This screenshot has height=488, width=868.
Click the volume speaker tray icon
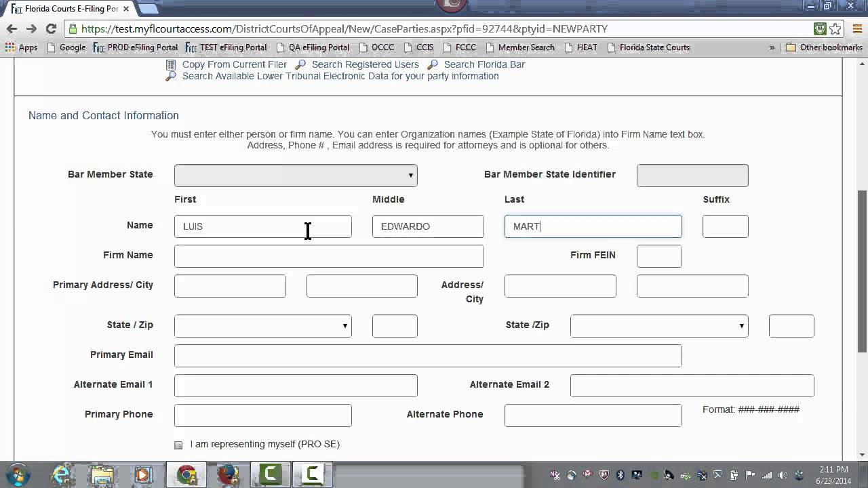[783, 475]
